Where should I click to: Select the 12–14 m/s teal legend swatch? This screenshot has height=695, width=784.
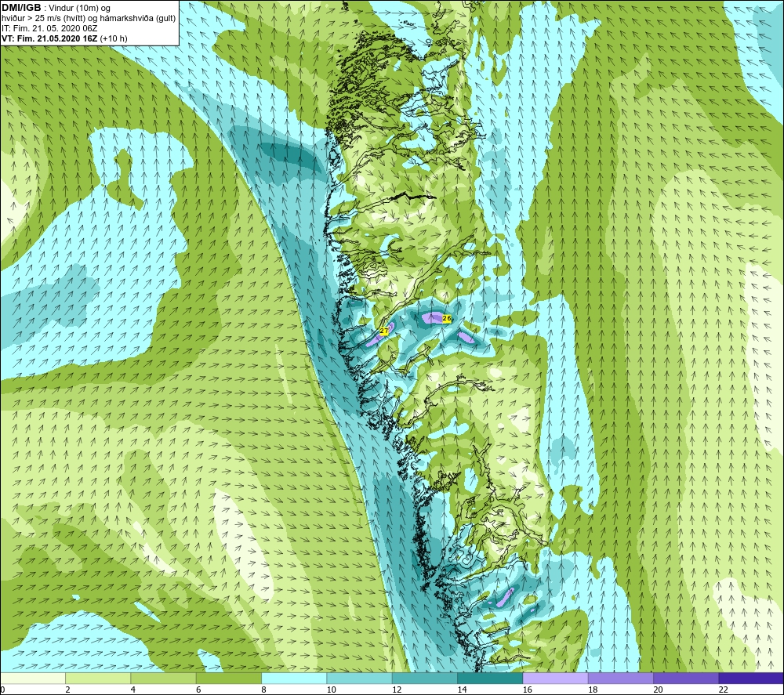pos(424,678)
